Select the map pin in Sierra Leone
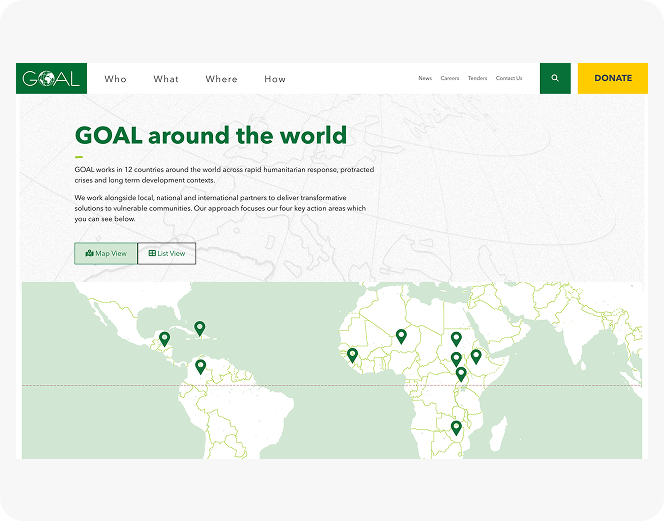The width and height of the screenshot is (664, 521). point(352,355)
